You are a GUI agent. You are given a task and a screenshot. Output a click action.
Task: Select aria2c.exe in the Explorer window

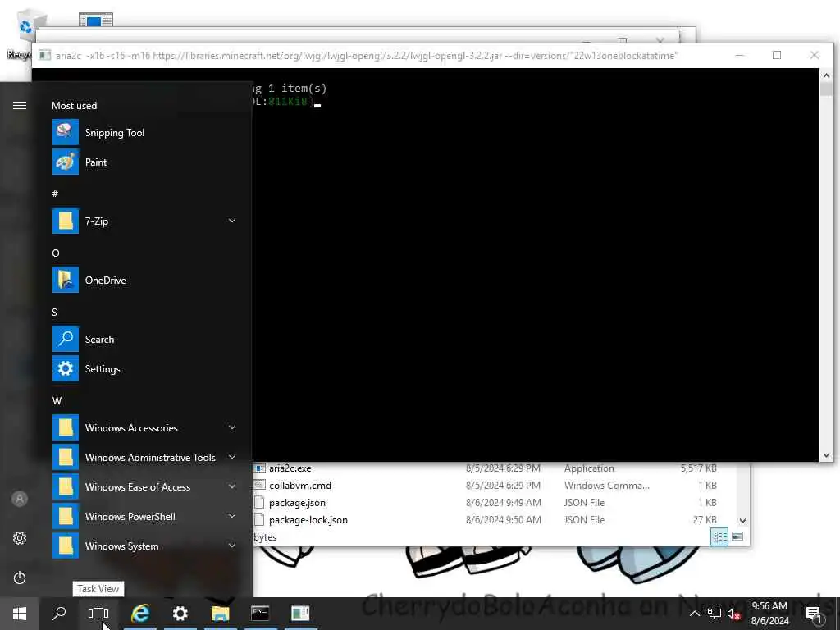coord(290,468)
